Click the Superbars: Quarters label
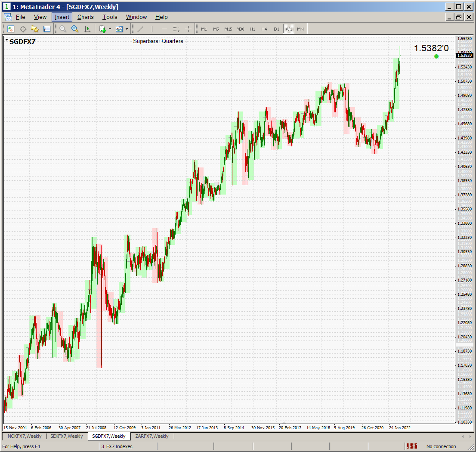The height and width of the screenshot is (452, 476). click(x=158, y=41)
